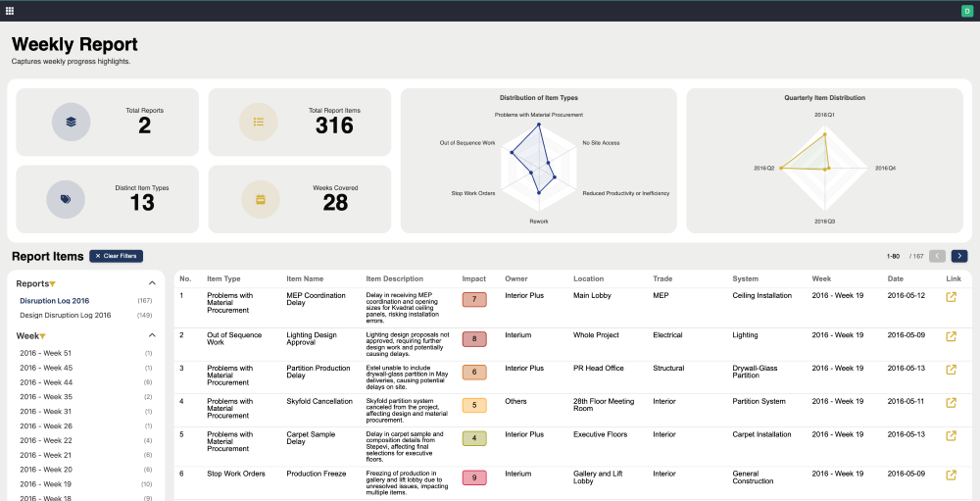Open external link for Lighting Design Approval row
The width and height of the screenshot is (980, 501).
951,336
